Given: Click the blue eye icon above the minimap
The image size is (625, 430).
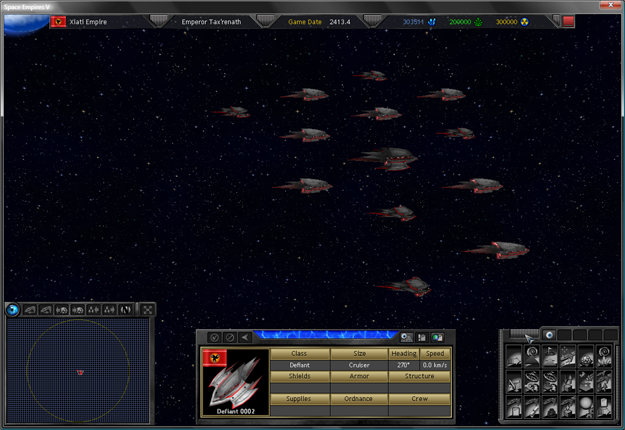Looking at the screenshot, I should click(x=12, y=310).
